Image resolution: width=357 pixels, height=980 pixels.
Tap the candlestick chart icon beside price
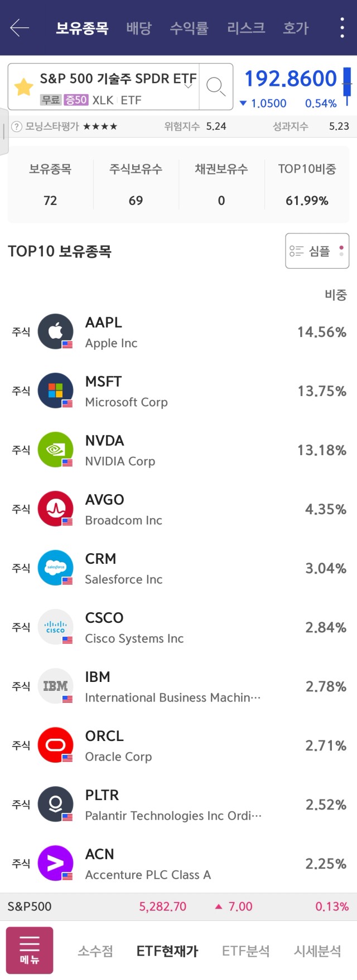tap(347, 86)
